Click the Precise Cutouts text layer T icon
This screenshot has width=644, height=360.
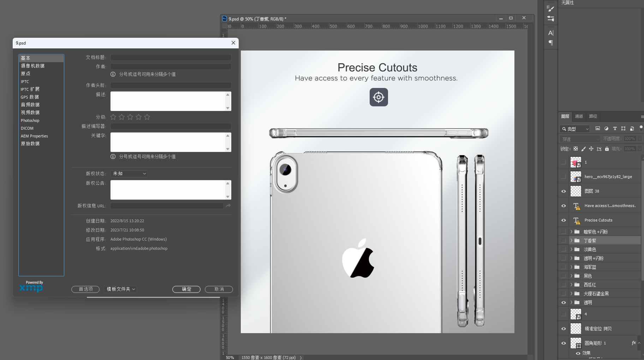pos(576,220)
